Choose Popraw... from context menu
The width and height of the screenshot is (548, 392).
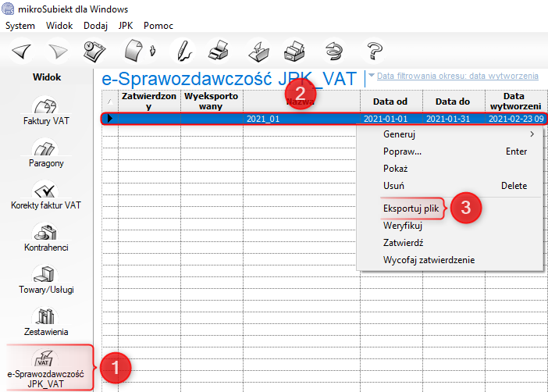[x=450, y=151]
